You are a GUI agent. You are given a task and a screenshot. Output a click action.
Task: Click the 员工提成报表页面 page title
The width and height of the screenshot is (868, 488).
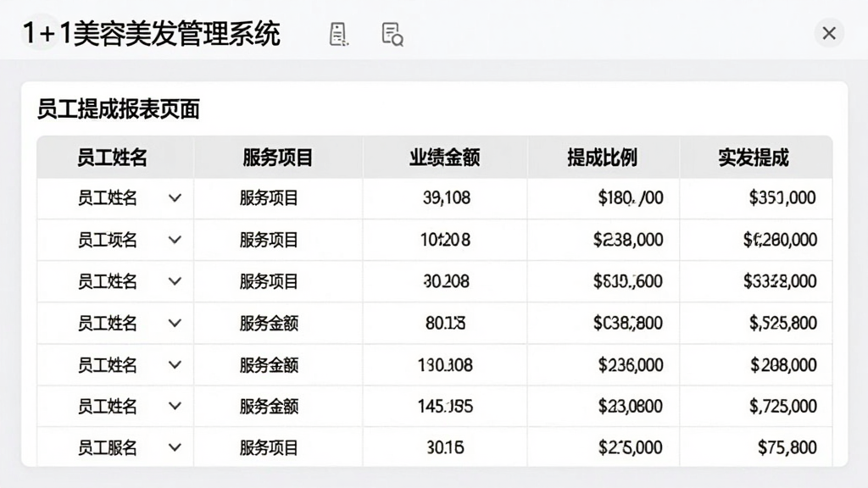(x=118, y=109)
